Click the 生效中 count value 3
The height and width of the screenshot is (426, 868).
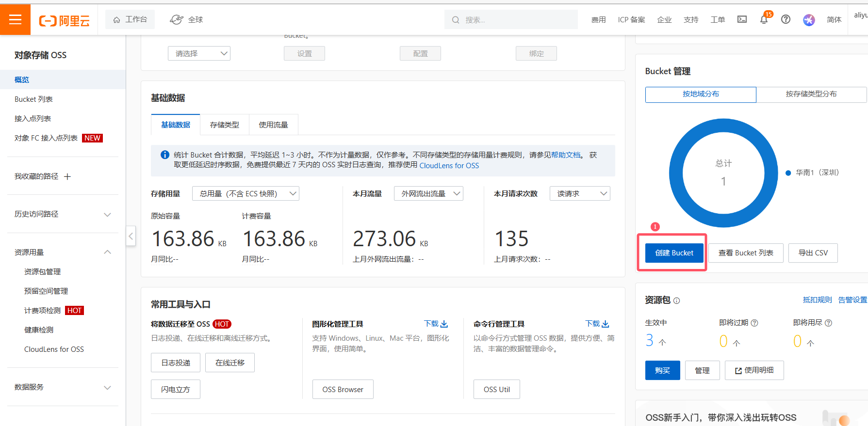pyautogui.click(x=650, y=341)
